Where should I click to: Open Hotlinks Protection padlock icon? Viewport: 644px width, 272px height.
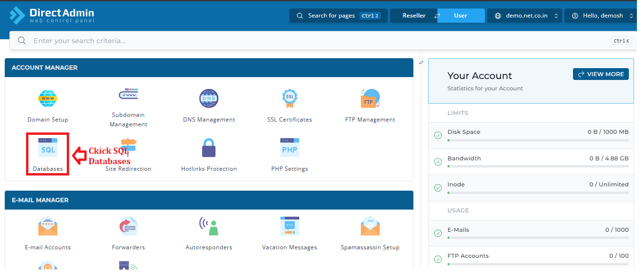209,148
